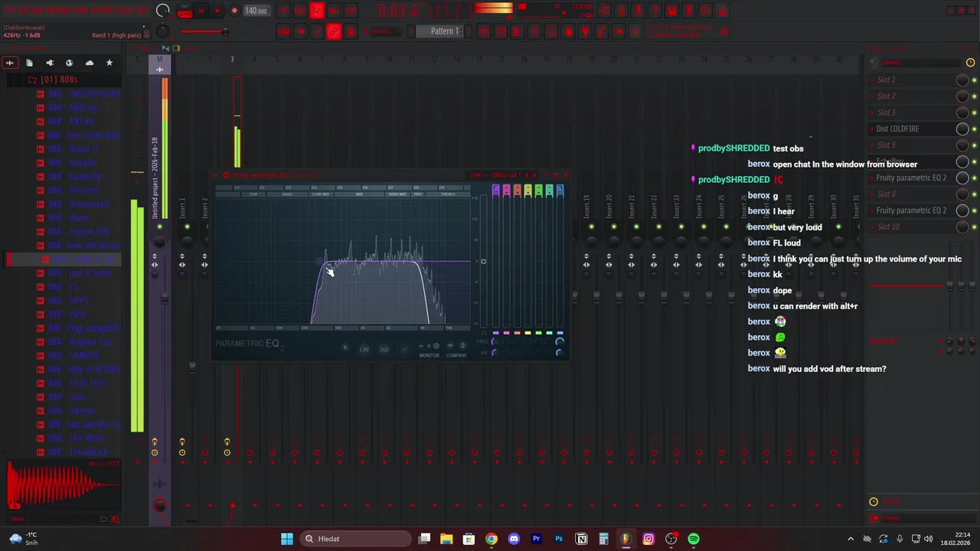Toggle the EQ LIN linear phase button

[x=364, y=350]
